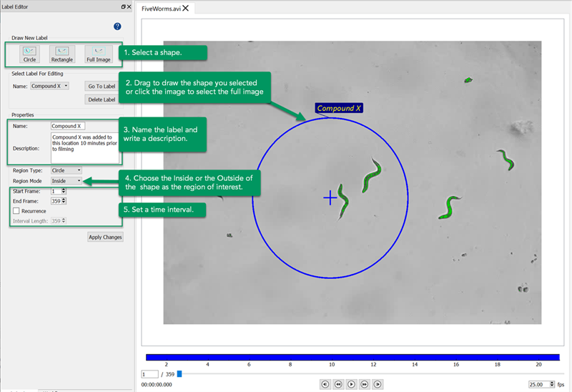Step forward with fast-forward button

[x=365, y=384]
